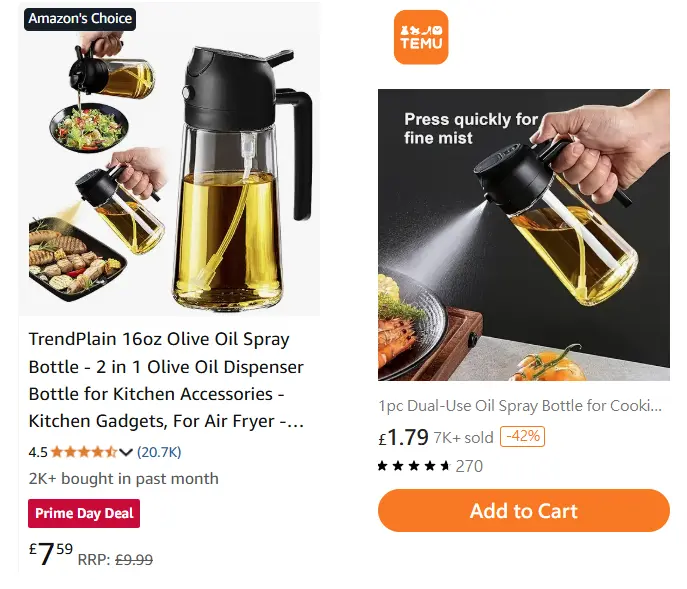Open the 20.7K reviews link
Screen dimensions: 687x589
(x=159, y=452)
